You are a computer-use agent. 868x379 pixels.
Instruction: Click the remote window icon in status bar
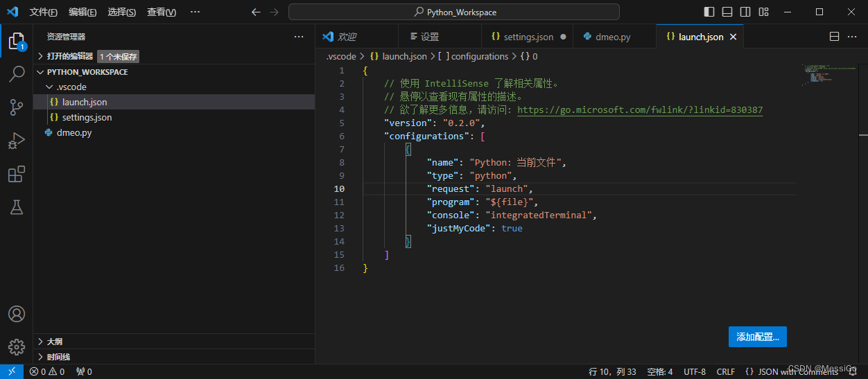coord(12,371)
